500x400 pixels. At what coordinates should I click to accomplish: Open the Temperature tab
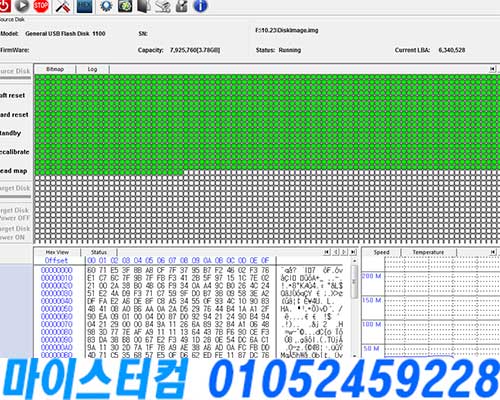428,252
